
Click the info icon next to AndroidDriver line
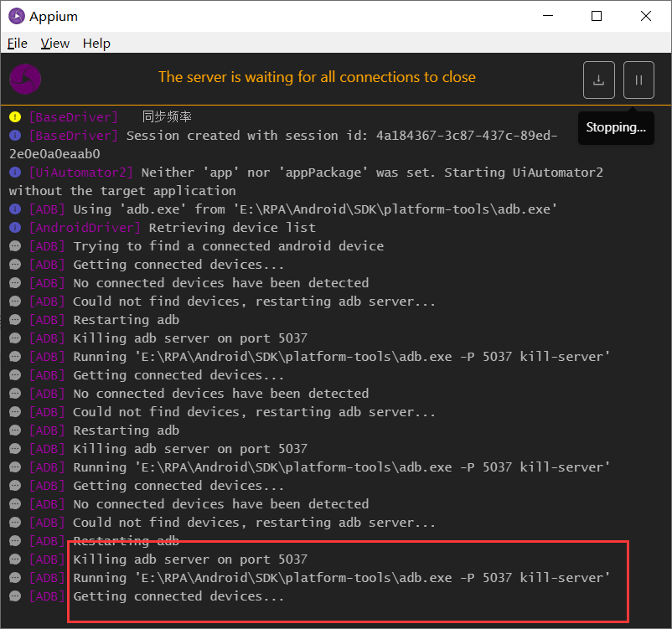tap(15, 228)
